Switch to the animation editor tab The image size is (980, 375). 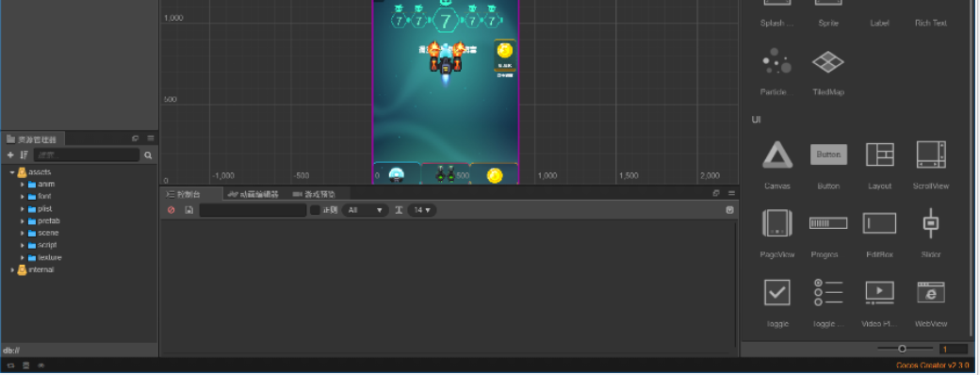[253, 194]
